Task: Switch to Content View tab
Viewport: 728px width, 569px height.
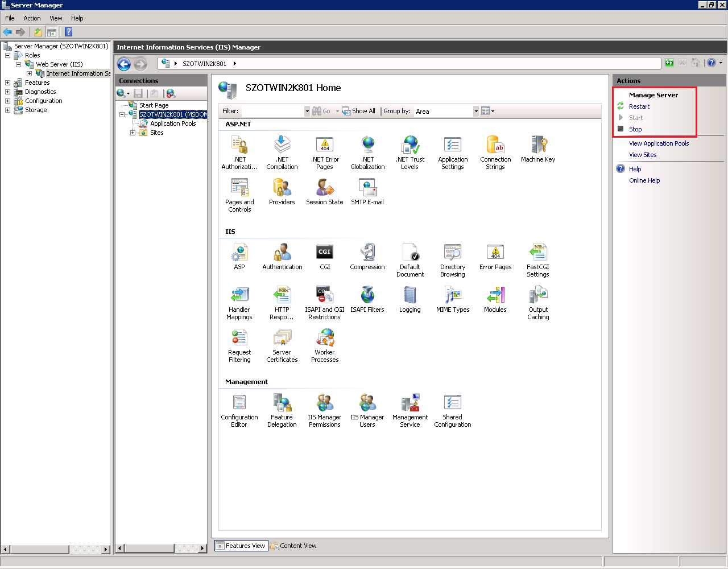Action: coord(293,546)
